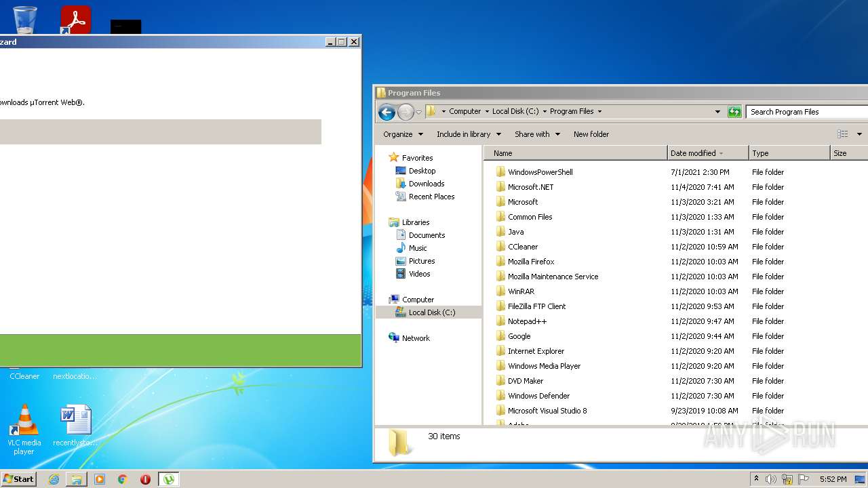Open view options dropdown arrow
The width and height of the screenshot is (868, 488).
tap(859, 134)
